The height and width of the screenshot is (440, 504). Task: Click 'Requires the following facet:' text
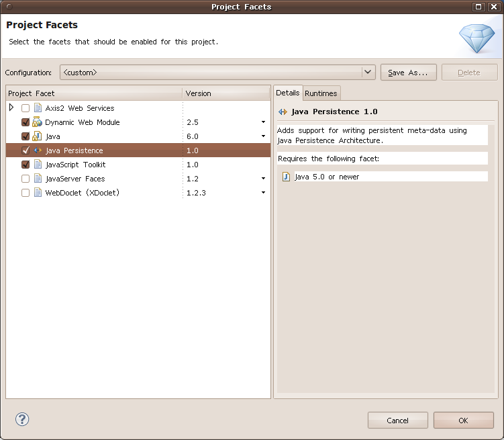click(x=328, y=159)
